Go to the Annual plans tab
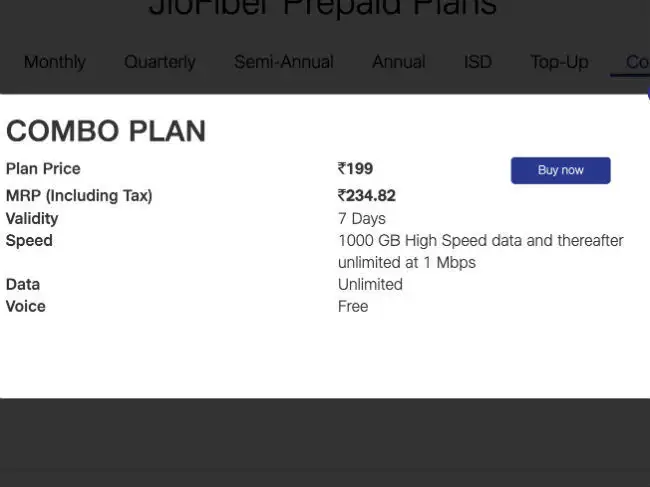The height and width of the screenshot is (487, 650). tap(398, 62)
